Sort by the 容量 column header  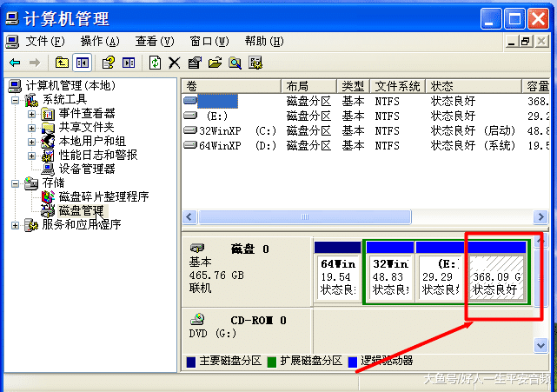[535, 86]
